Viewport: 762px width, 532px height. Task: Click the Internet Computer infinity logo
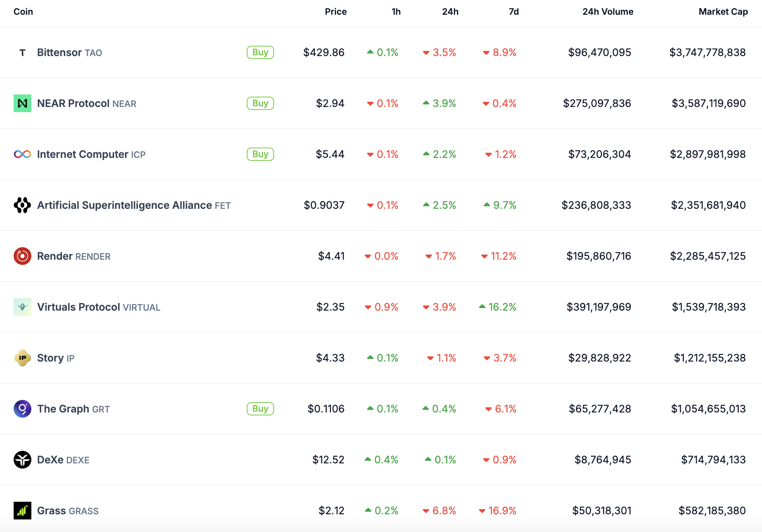22,154
